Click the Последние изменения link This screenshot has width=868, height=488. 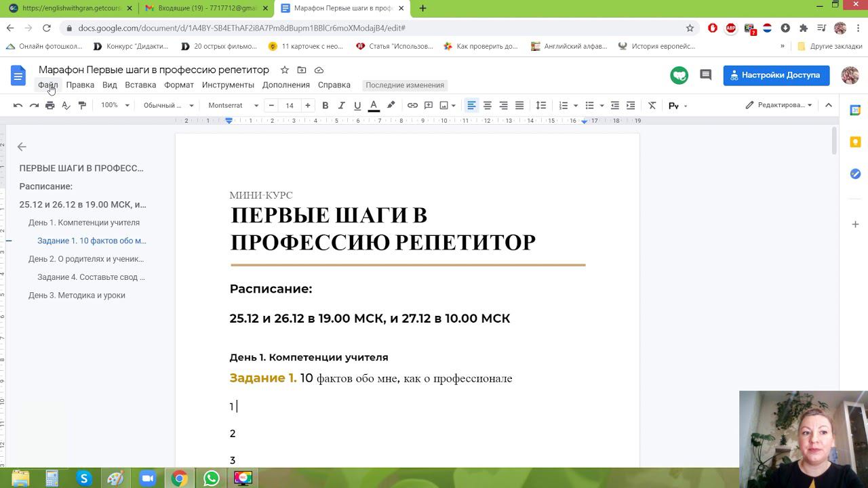coord(404,85)
